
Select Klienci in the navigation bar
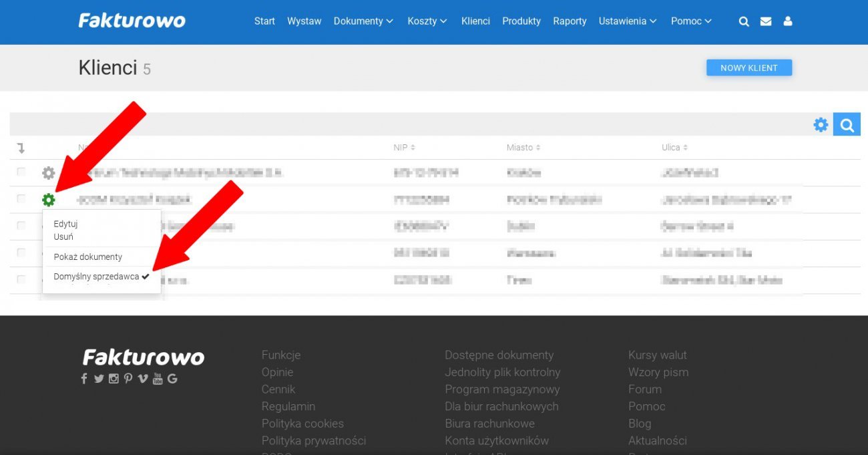point(475,21)
